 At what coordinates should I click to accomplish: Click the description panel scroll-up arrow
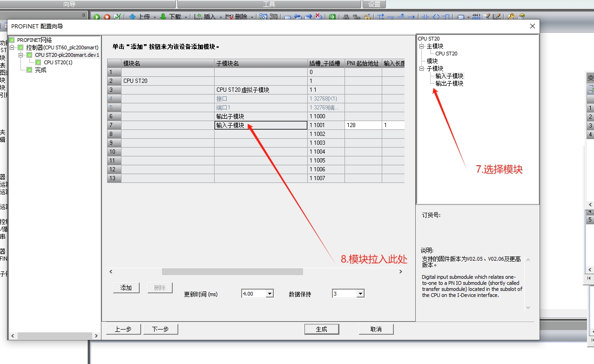click(x=528, y=260)
